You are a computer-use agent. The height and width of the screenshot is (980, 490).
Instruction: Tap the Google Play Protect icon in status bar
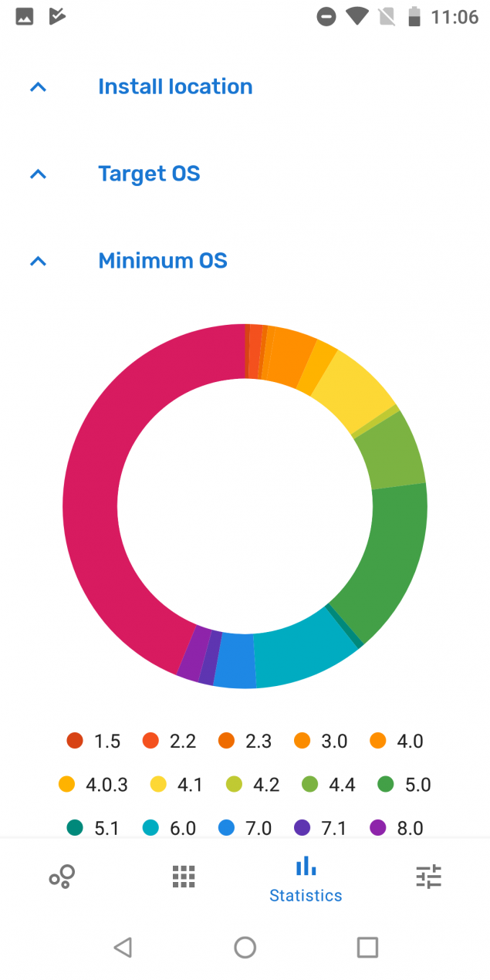[x=56, y=15]
